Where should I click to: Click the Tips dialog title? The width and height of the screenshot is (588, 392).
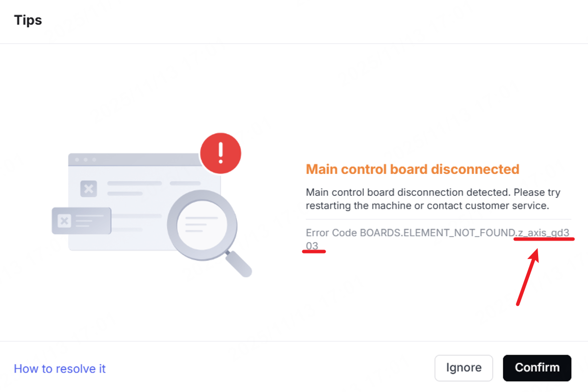(28, 20)
